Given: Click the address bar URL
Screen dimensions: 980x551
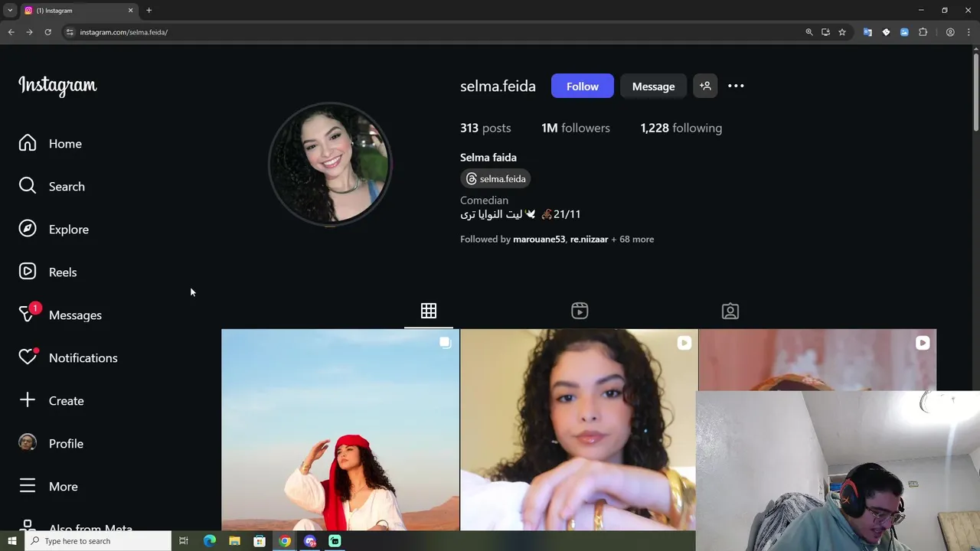Looking at the screenshot, I should tap(124, 32).
